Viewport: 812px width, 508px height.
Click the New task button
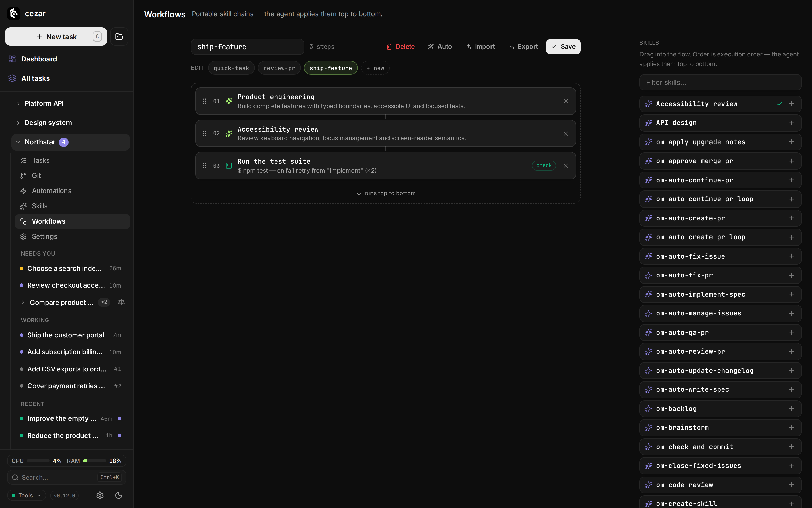coord(56,36)
